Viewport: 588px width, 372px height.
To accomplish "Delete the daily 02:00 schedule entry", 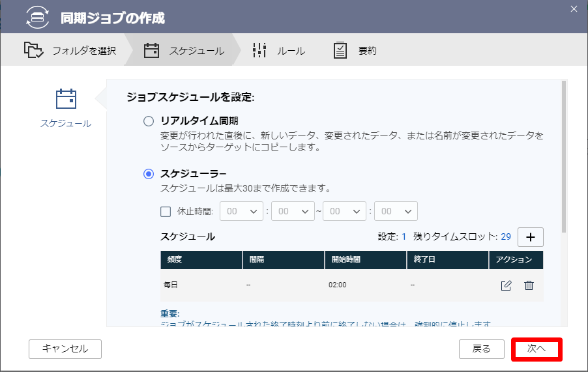I will [529, 285].
